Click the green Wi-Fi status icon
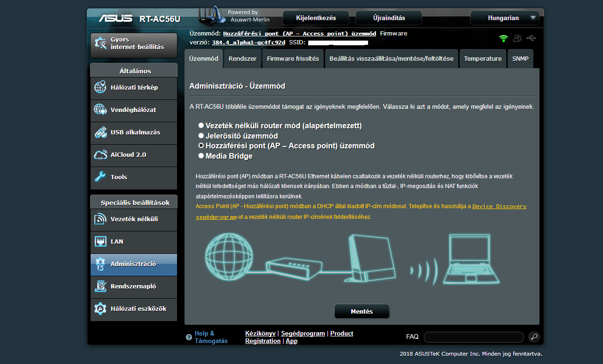Image resolution: width=603 pixels, height=364 pixels. (504, 38)
